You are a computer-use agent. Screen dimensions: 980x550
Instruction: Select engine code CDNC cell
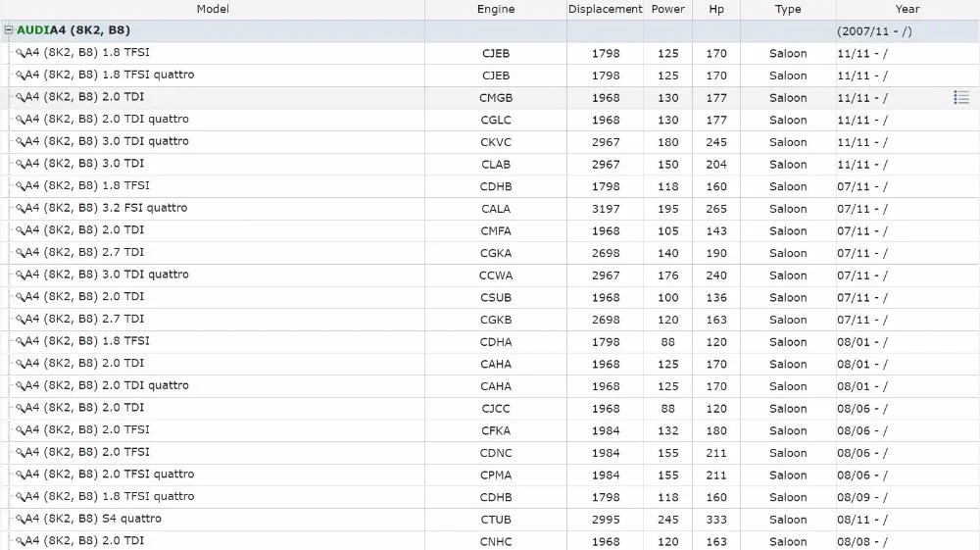pyautogui.click(x=496, y=453)
